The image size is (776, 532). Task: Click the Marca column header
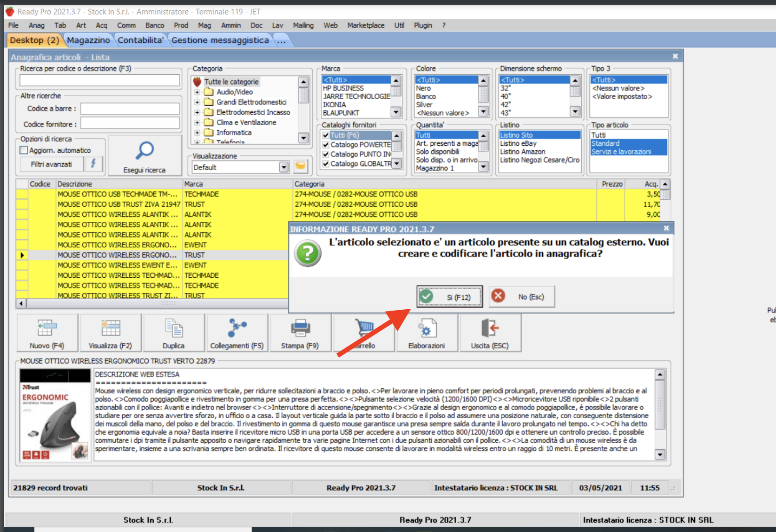(238, 184)
